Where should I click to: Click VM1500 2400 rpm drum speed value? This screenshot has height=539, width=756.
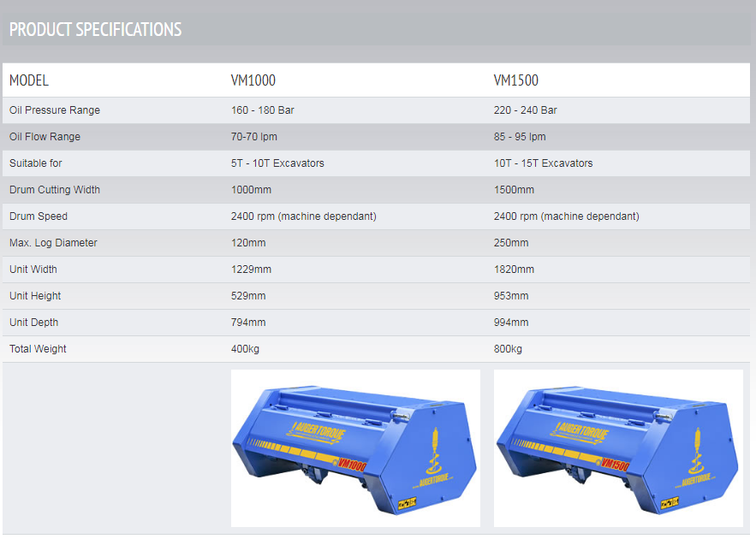[x=567, y=216]
